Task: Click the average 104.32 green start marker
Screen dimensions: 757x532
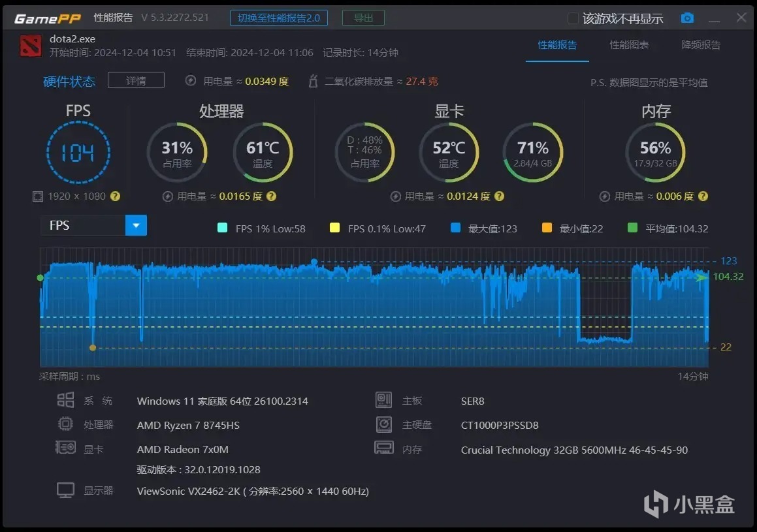Action: (x=40, y=278)
